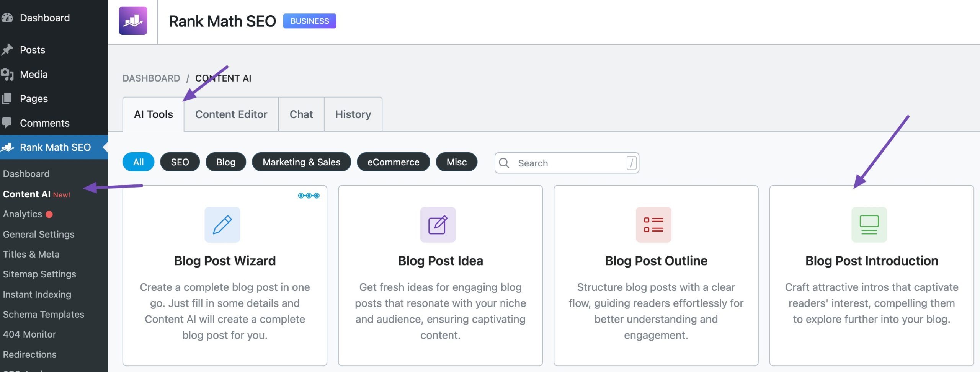Click the Pages icon in sidebar
980x372 pixels.
tap(7, 98)
